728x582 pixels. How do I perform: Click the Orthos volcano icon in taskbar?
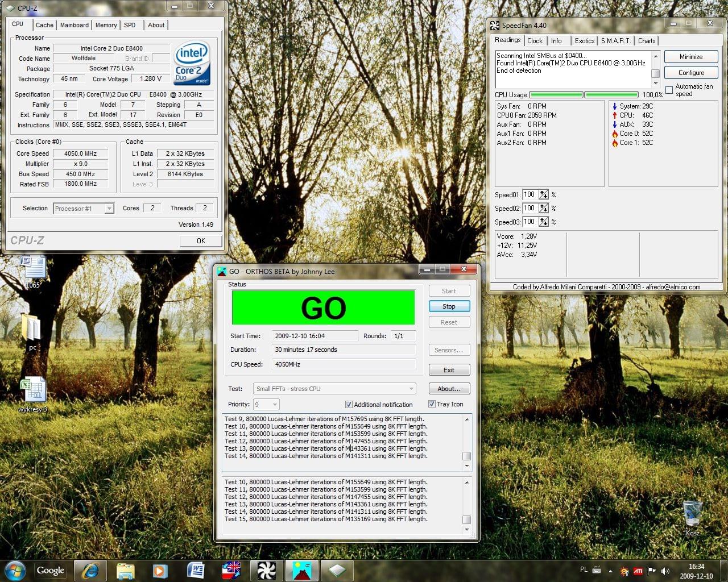pyautogui.click(x=301, y=570)
